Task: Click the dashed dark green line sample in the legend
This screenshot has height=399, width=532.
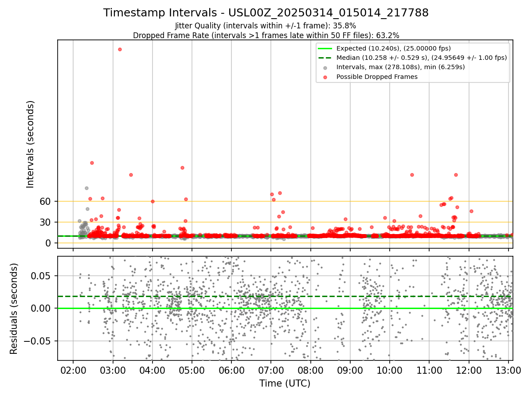Action: 325,58
